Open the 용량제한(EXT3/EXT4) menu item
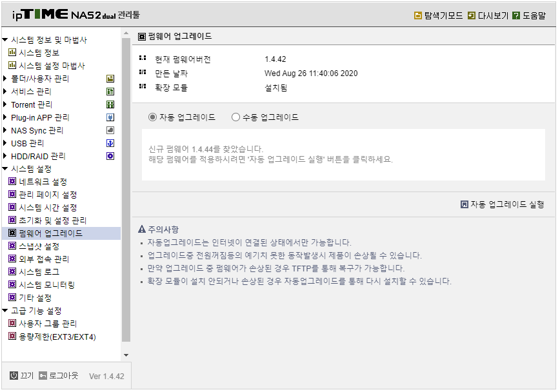The image size is (560, 392). (57, 337)
